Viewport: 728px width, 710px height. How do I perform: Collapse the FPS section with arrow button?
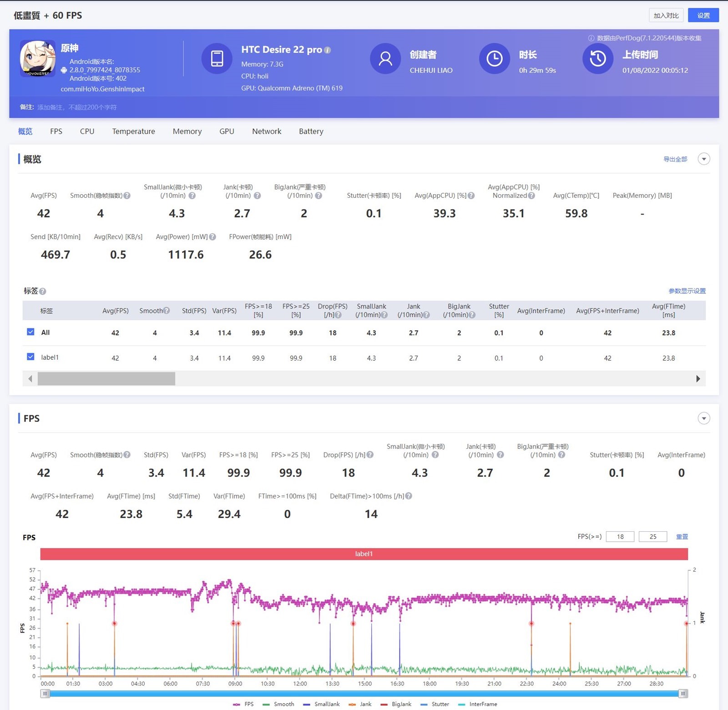click(703, 418)
